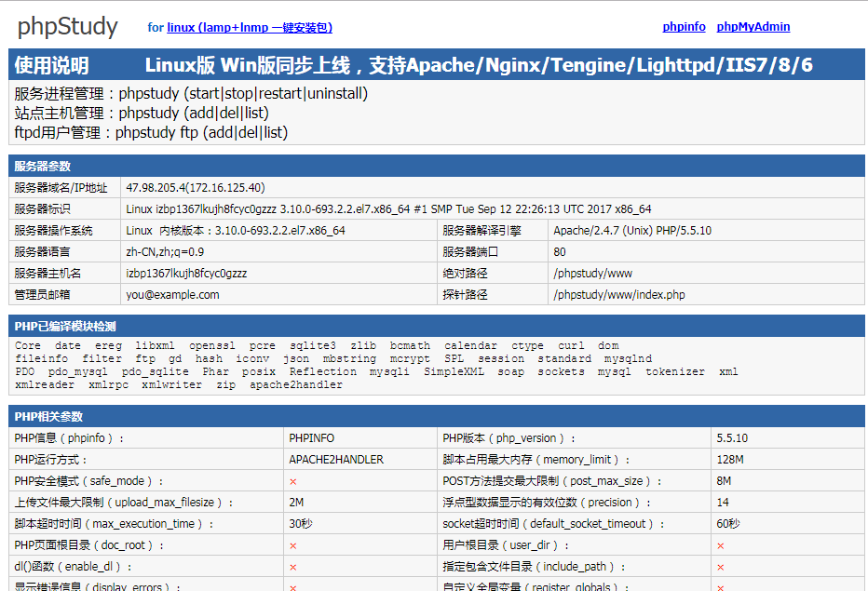The width and height of the screenshot is (868, 591).
Task: Click the red X for user_dir
Action: (x=720, y=546)
